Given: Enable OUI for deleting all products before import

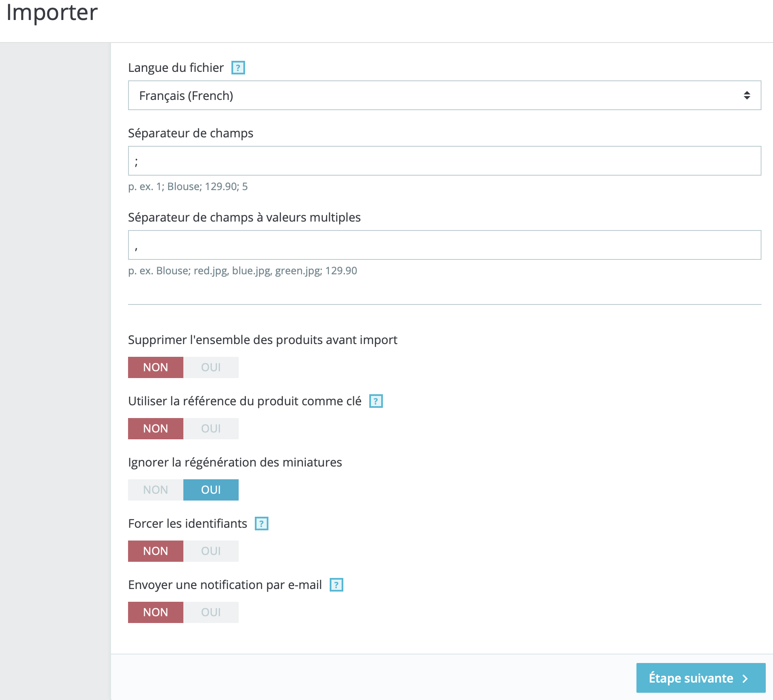Looking at the screenshot, I should (x=211, y=367).
